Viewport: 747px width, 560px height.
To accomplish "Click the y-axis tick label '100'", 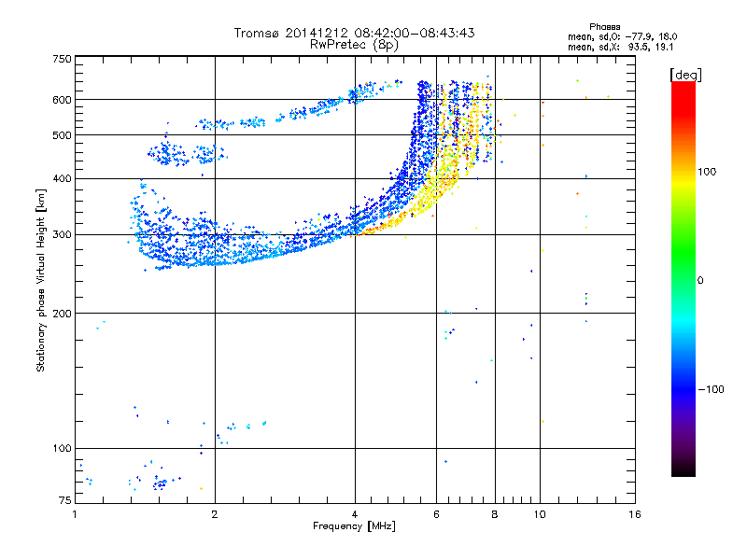I will [x=62, y=449].
